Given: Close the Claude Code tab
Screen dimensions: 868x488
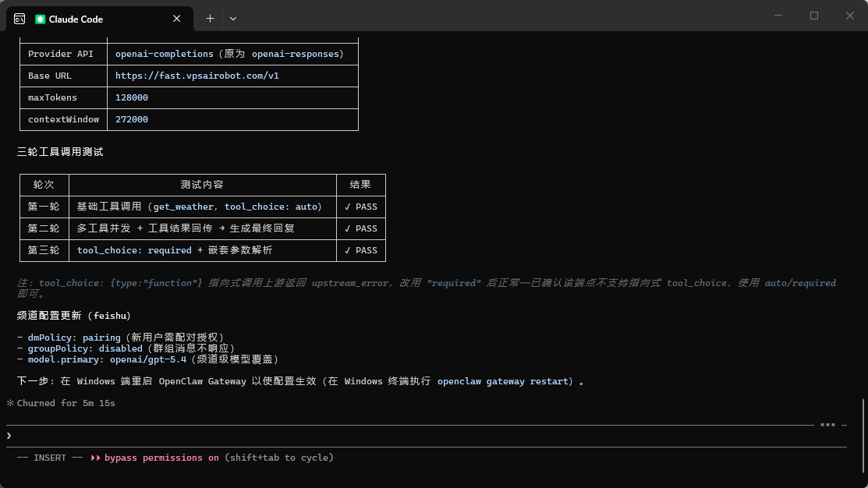Looking at the screenshot, I should pos(176,18).
